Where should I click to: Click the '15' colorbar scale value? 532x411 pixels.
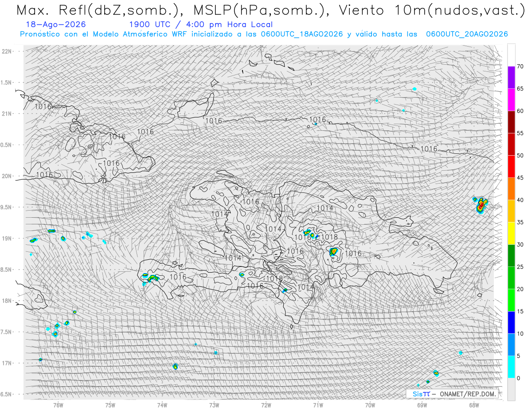(520, 311)
